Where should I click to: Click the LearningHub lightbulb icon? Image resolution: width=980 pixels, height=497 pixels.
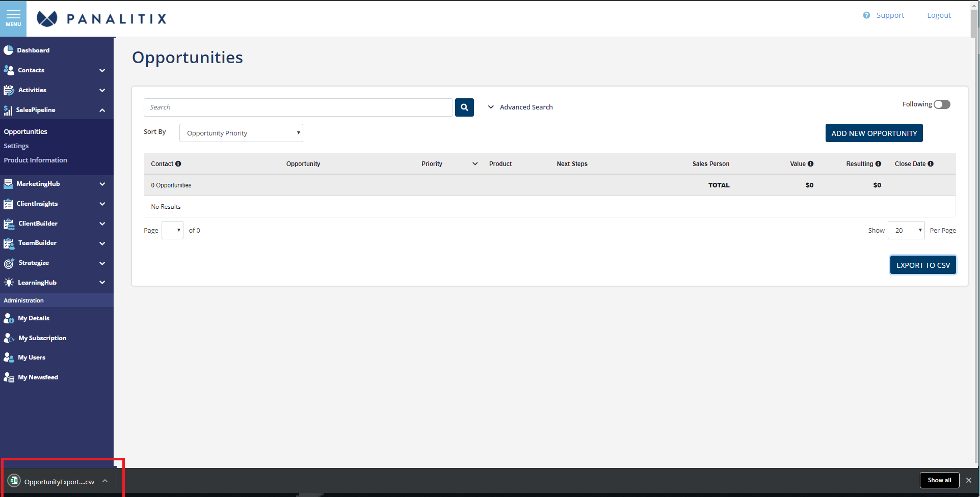(x=9, y=283)
